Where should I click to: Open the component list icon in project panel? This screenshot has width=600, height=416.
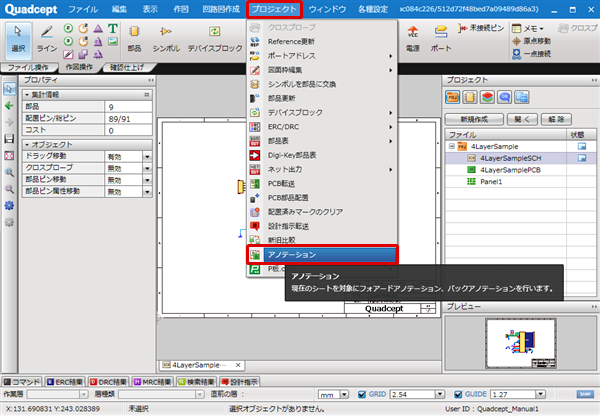pyautogui.click(x=470, y=97)
